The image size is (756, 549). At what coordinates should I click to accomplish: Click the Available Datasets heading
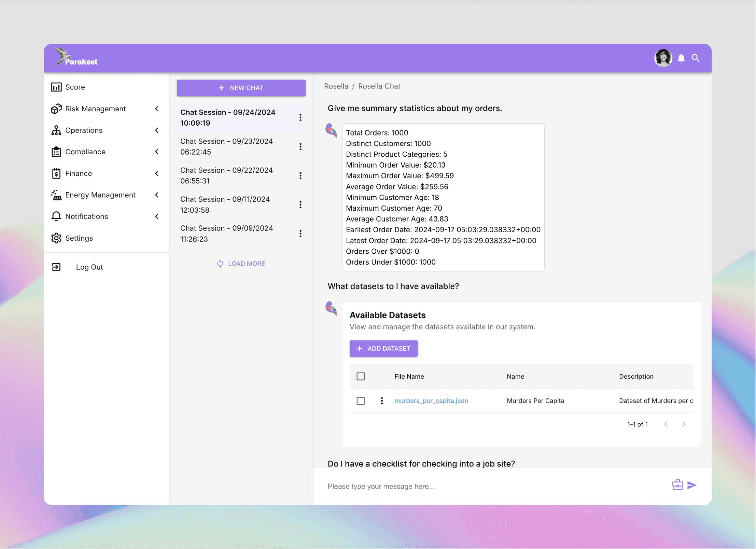tap(388, 315)
